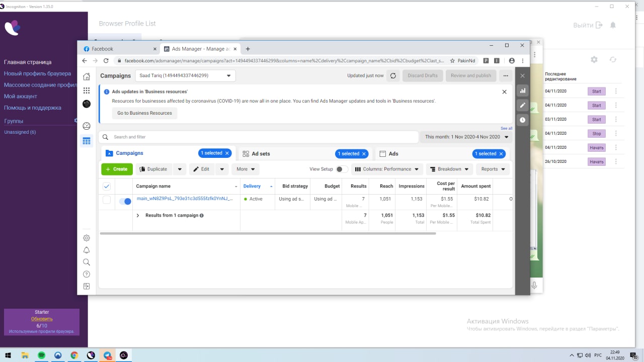Open Spotify from the taskbar
This screenshot has height=362, width=644.
(x=41, y=355)
